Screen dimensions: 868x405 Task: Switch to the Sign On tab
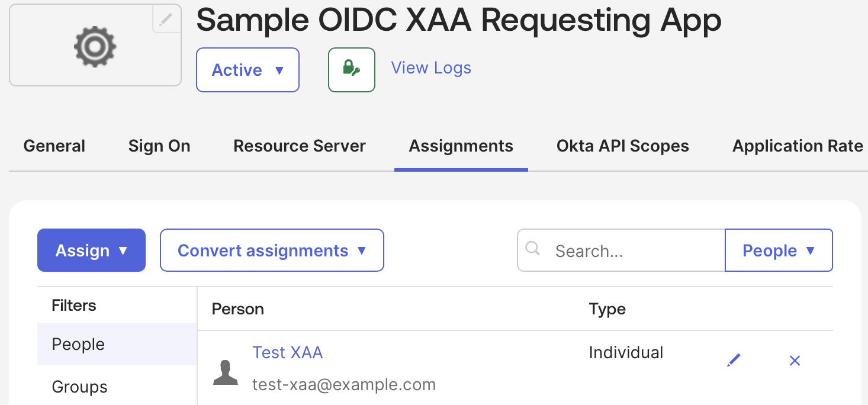tap(159, 146)
